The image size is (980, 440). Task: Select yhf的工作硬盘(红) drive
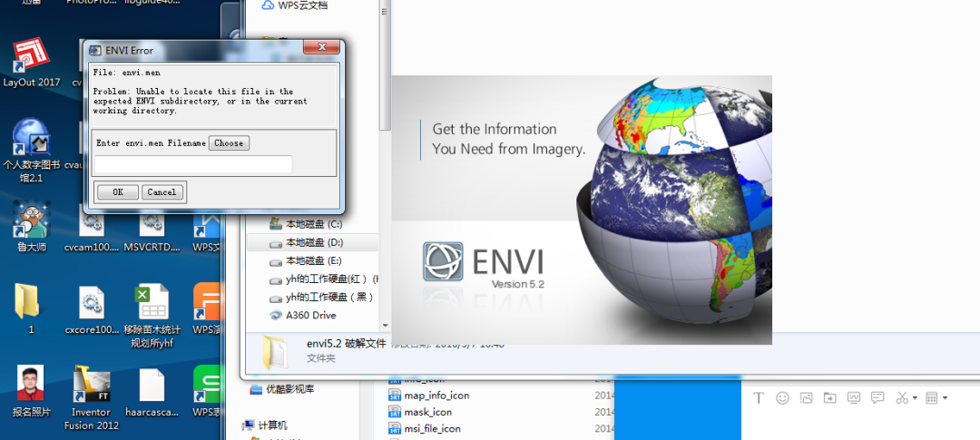point(323,279)
